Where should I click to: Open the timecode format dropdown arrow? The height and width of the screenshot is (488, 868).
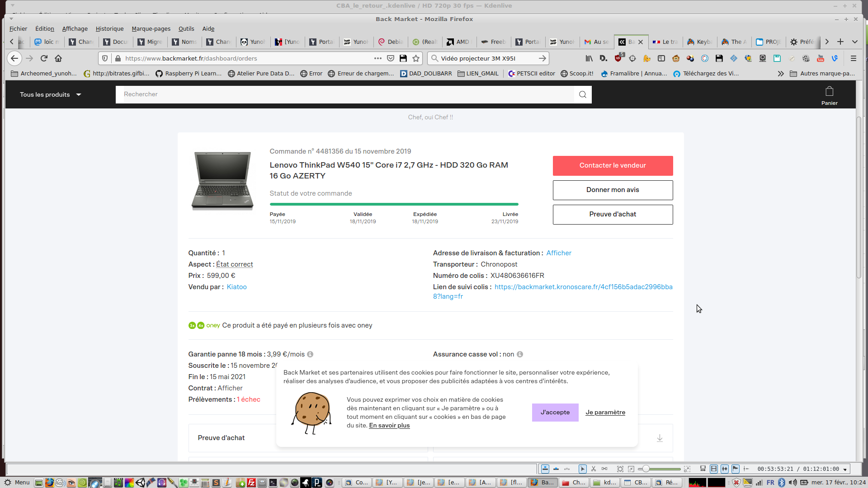tap(845, 469)
